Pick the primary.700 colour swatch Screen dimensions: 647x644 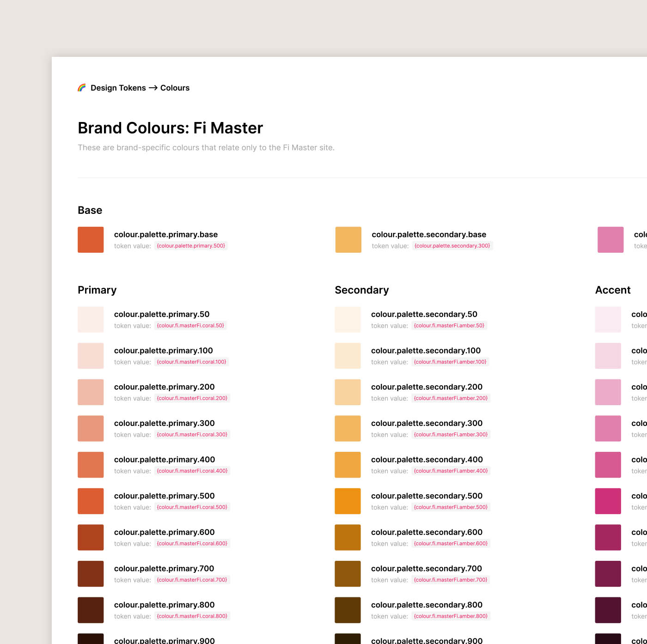point(91,574)
